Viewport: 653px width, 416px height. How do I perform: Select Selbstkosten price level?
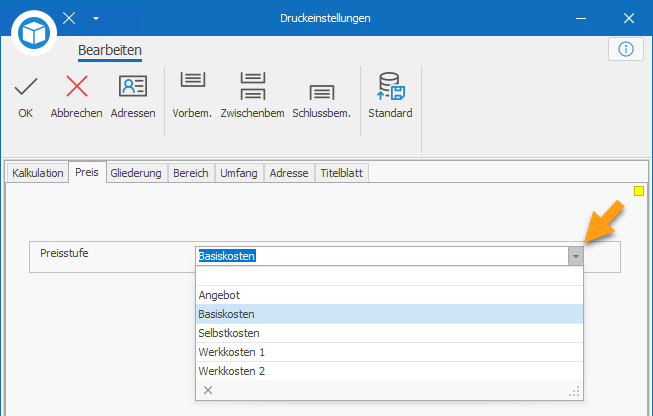point(389,333)
